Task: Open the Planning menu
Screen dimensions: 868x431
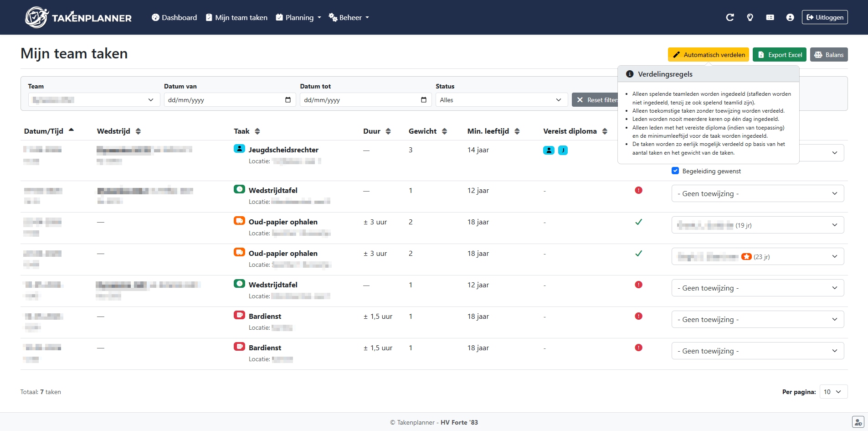Action: click(x=299, y=18)
